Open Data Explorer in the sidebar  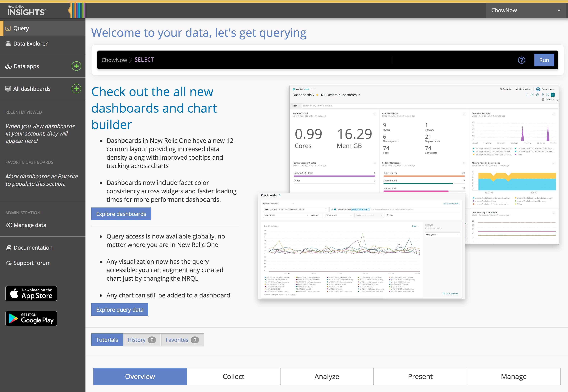point(30,44)
